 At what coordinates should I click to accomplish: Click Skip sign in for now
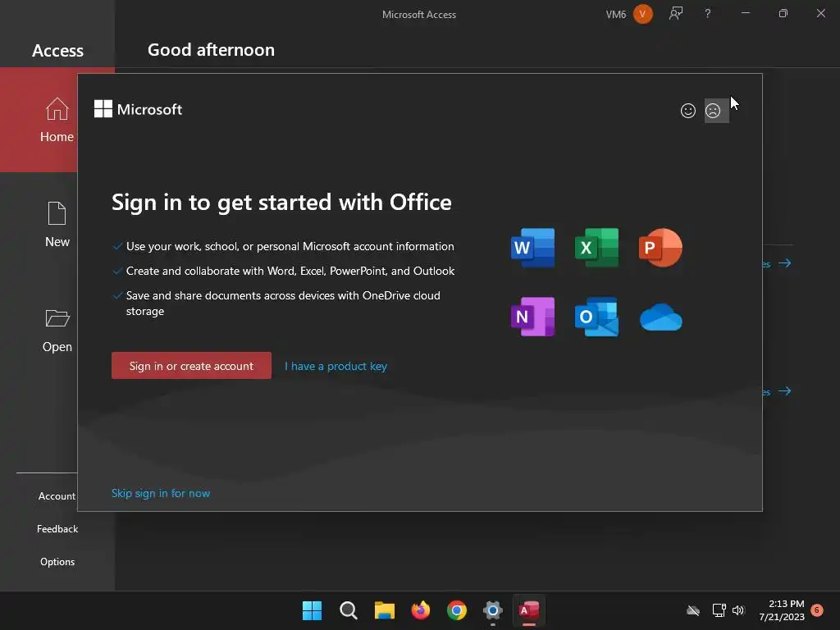[161, 493]
